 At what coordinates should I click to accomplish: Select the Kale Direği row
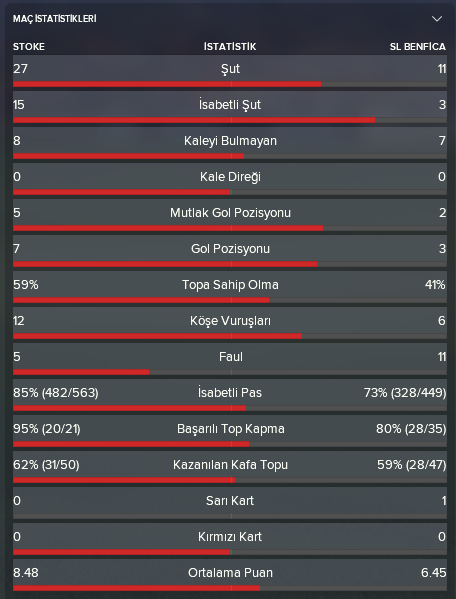coord(230,179)
